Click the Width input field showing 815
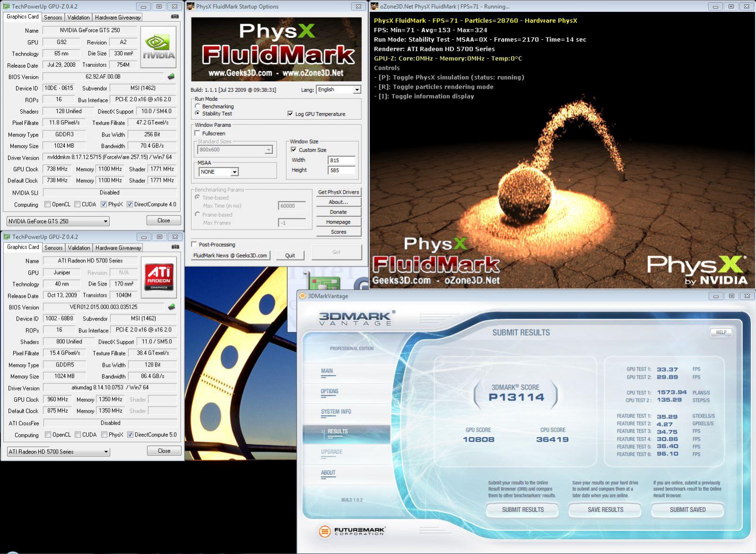The image size is (756, 554). point(342,160)
